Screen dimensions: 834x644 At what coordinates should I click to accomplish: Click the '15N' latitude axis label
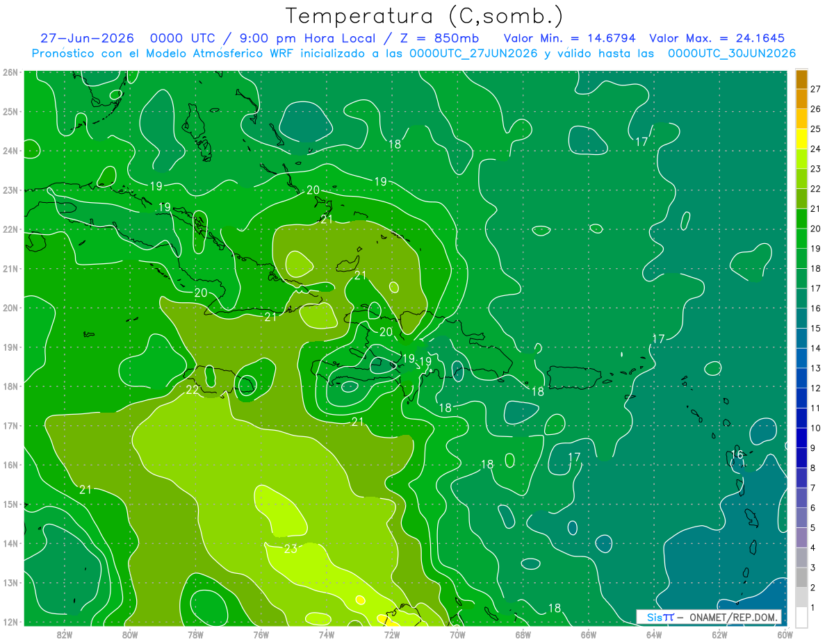10,504
